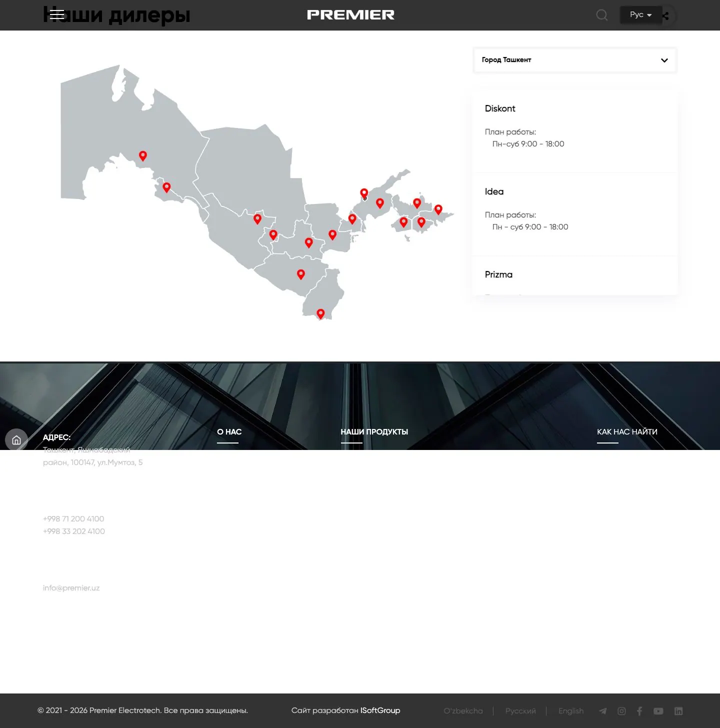Click the chevron in the city dropdown

click(664, 60)
